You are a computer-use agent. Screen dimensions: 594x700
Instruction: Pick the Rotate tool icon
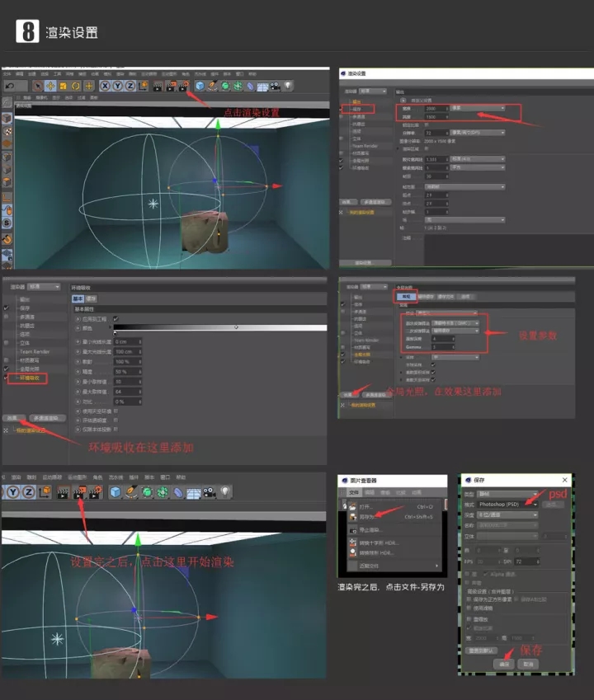[75, 86]
